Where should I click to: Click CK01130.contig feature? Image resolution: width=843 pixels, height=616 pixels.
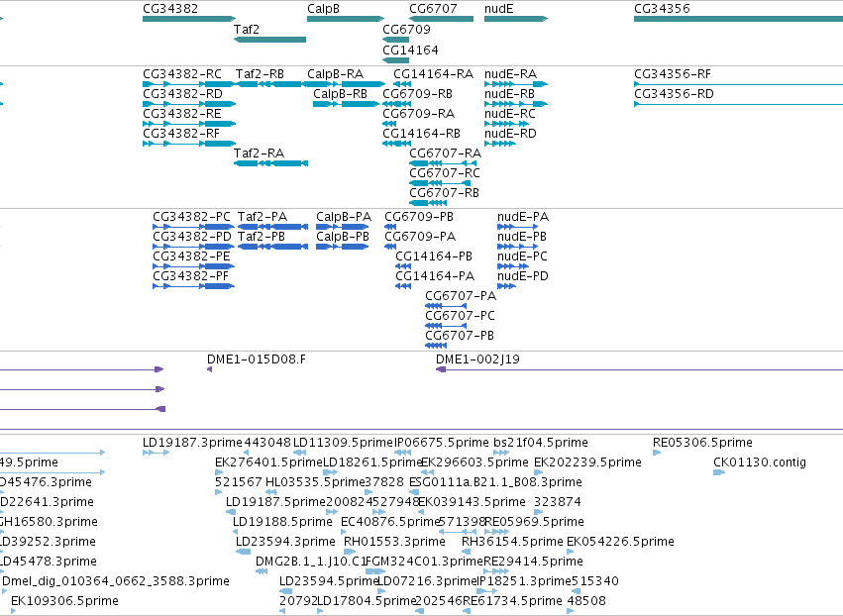760,462
